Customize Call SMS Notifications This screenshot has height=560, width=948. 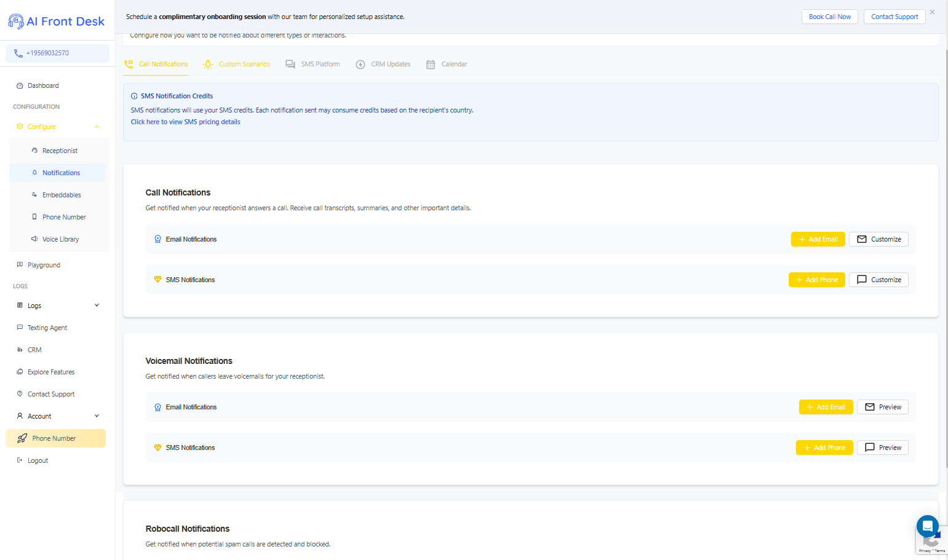tap(878, 280)
